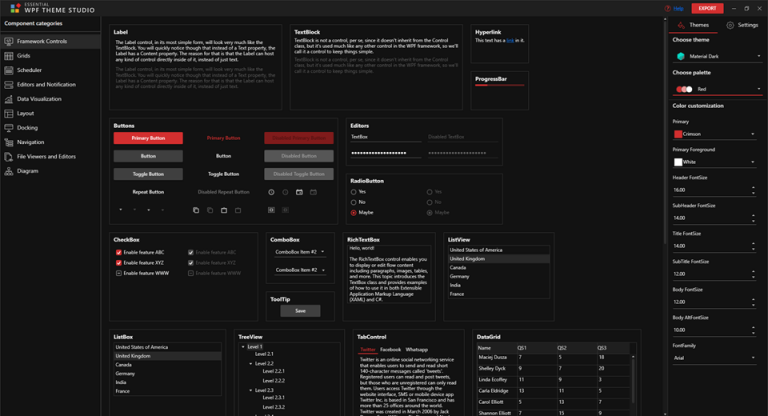
Task: Increase the Header FontSize value
Action: (753, 188)
